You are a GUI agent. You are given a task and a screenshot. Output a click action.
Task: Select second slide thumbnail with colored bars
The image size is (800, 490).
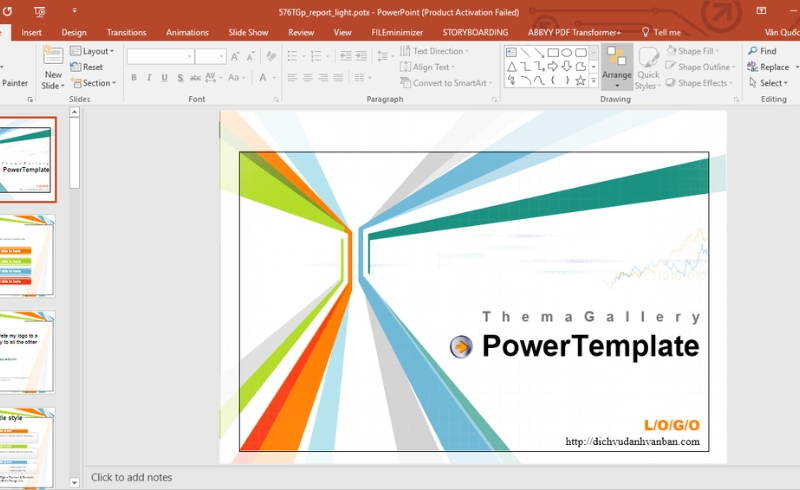point(27,256)
